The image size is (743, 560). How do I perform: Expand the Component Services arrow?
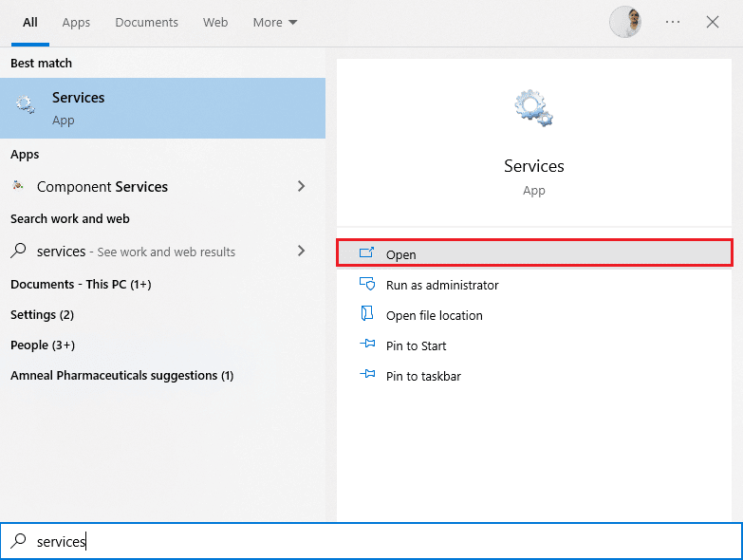point(302,187)
